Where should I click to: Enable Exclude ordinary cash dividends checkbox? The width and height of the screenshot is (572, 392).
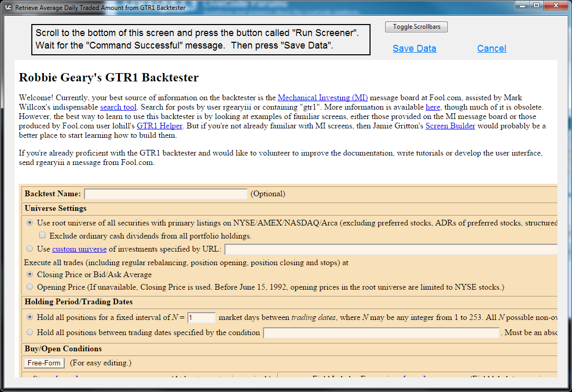point(42,235)
